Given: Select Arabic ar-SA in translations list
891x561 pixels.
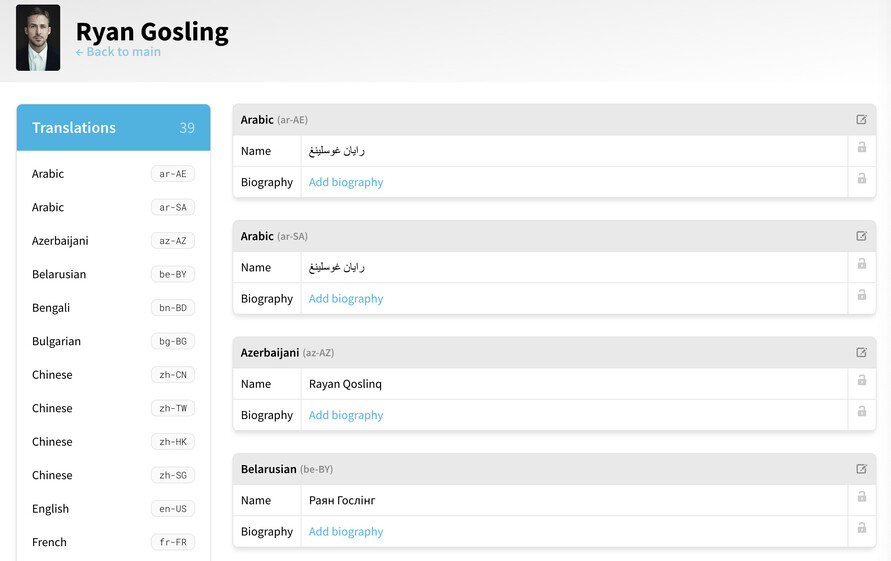Looking at the screenshot, I should (113, 207).
